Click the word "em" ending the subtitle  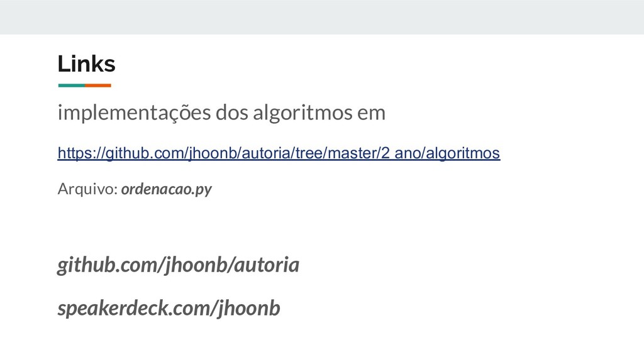click(371, 113)
